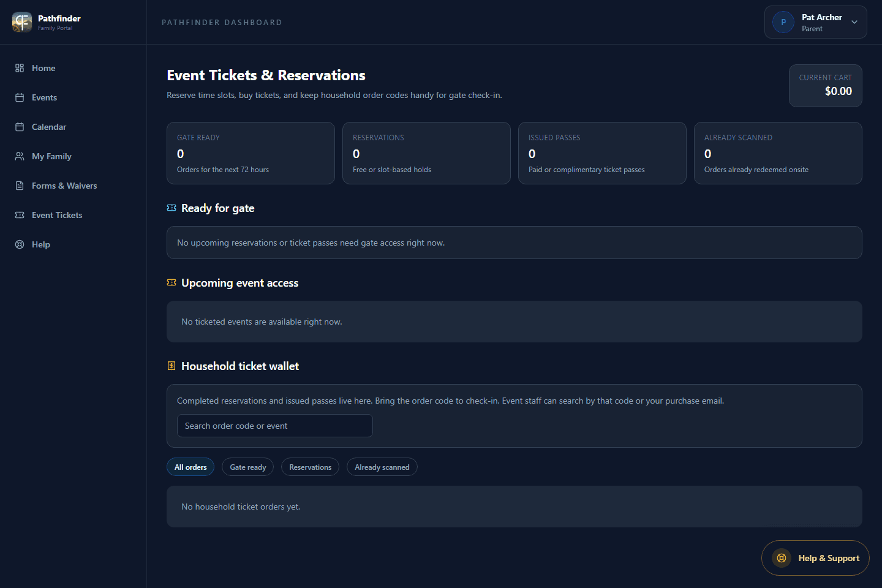
Task: Click the Event Tickets ticket icon in sidebar
Action: pos(20,215)
